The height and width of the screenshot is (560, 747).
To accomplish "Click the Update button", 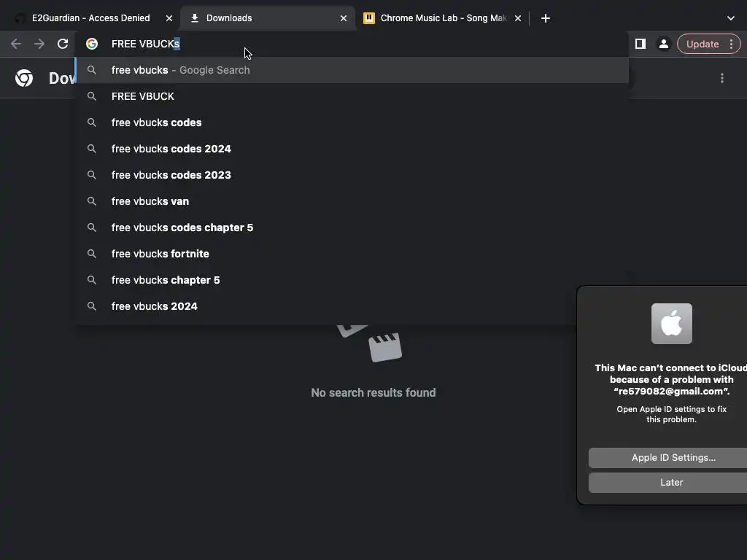I will (x=703, y=44).
